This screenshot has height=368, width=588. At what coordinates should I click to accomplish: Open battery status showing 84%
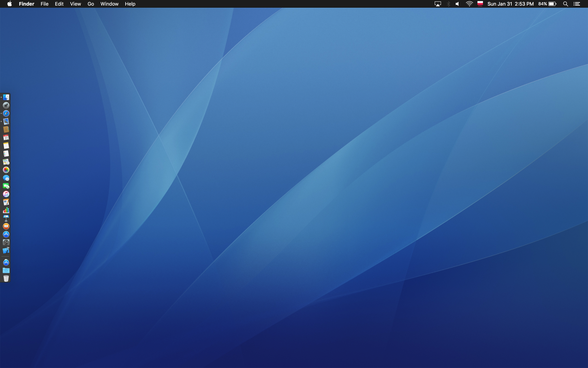[547, 4]
